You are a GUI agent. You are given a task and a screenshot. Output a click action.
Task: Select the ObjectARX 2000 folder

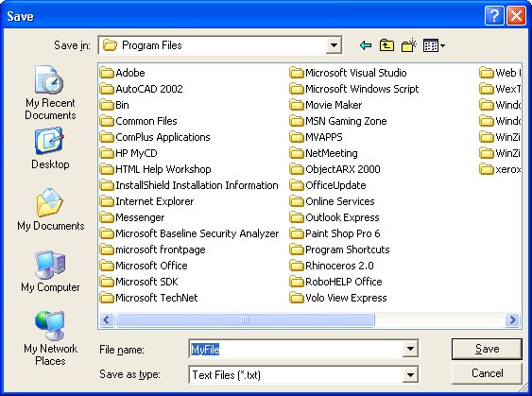click(x=335, y=169)
